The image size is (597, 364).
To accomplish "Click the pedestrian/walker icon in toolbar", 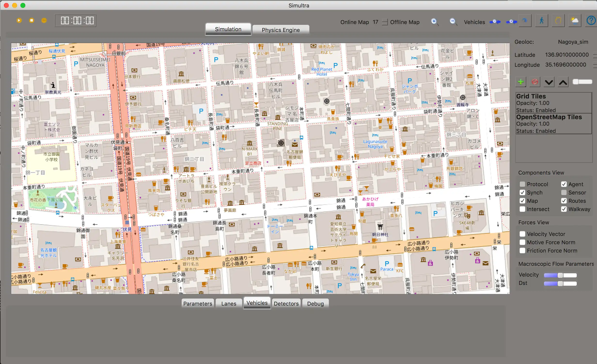I will pos(541,21).
